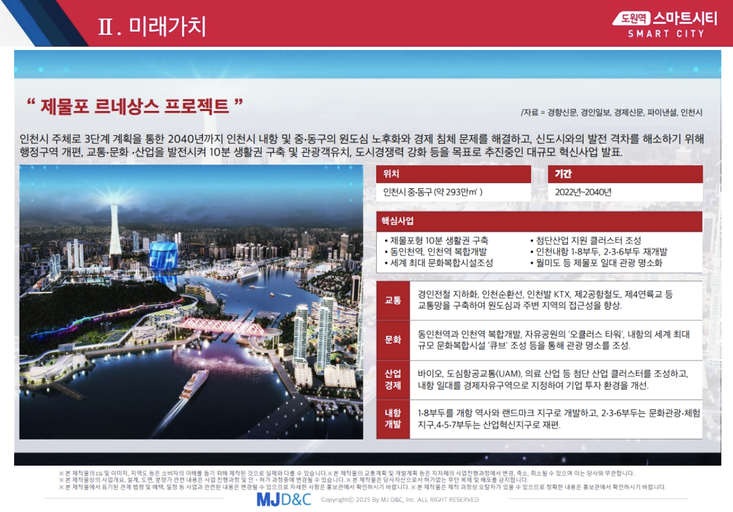Screen dimensions: 733x512
Task: Click the 'Copyright© 2025 By MJ D&C' text
Action: (400, 499)
